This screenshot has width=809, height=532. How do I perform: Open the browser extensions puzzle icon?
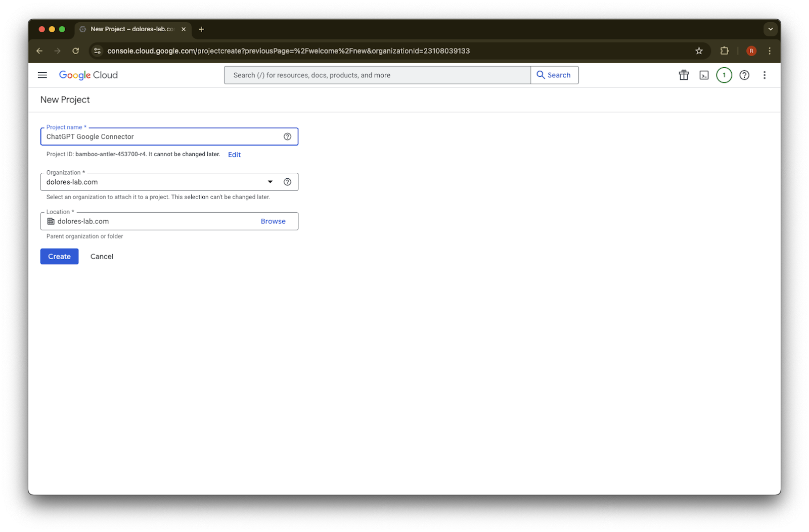coord(724,51)
